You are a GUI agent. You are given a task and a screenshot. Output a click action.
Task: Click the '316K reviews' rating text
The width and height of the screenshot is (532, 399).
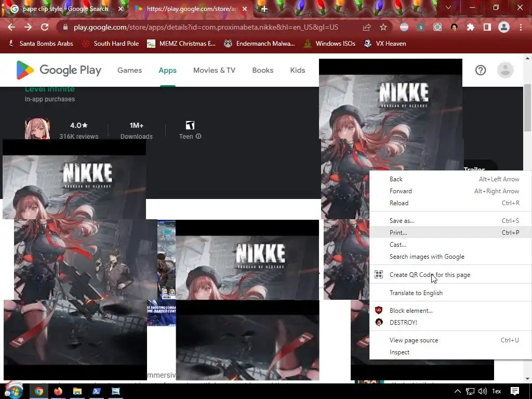click(79, 137)
